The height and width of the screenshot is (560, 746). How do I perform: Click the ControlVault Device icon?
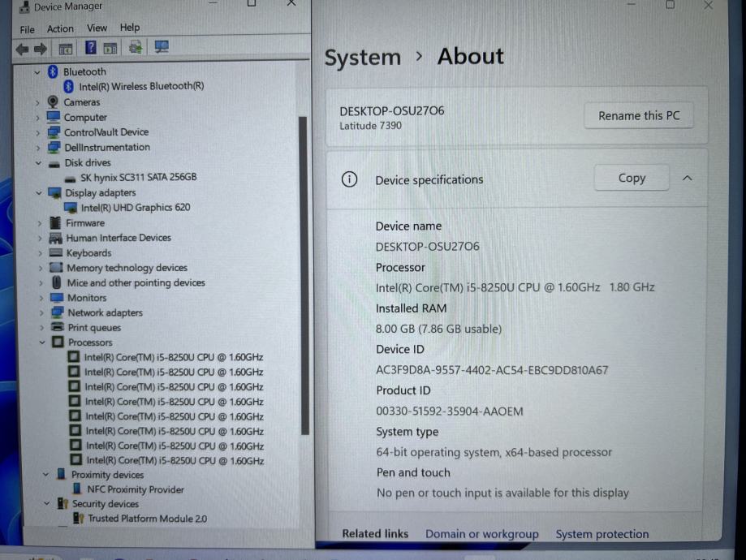[54, 131]
